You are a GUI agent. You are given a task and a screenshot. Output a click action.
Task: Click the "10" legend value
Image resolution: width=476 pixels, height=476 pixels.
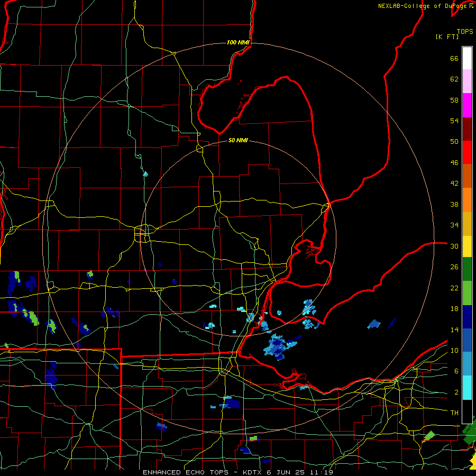(454, 351)
